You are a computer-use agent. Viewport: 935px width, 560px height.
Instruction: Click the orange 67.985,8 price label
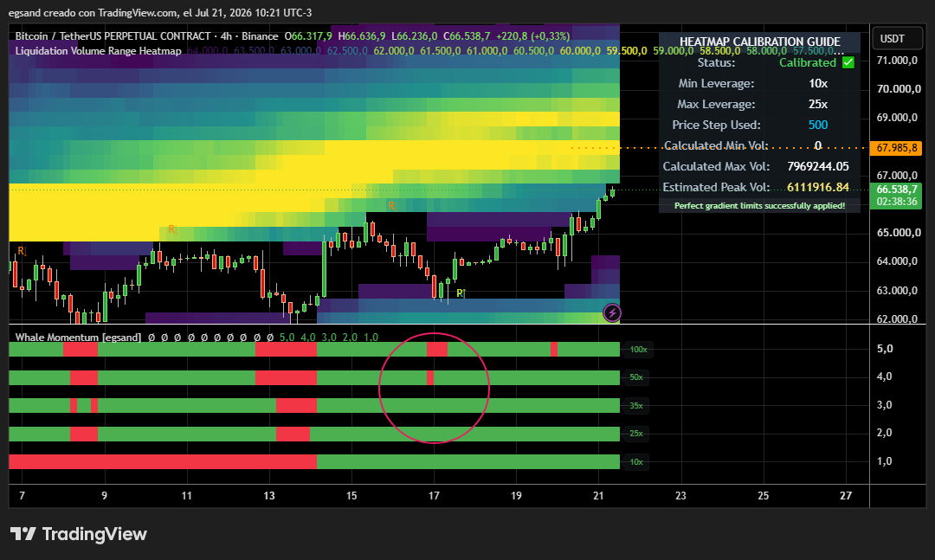coord(896,147)
